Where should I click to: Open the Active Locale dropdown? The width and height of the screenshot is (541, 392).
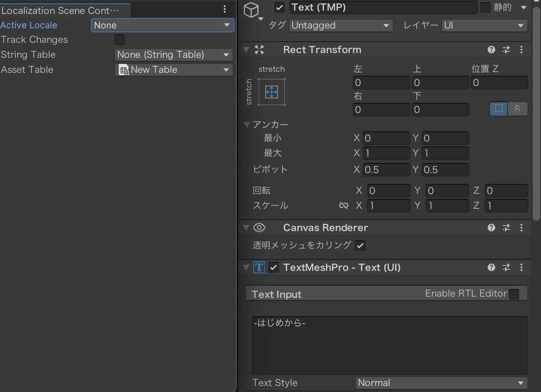point(162,25)
